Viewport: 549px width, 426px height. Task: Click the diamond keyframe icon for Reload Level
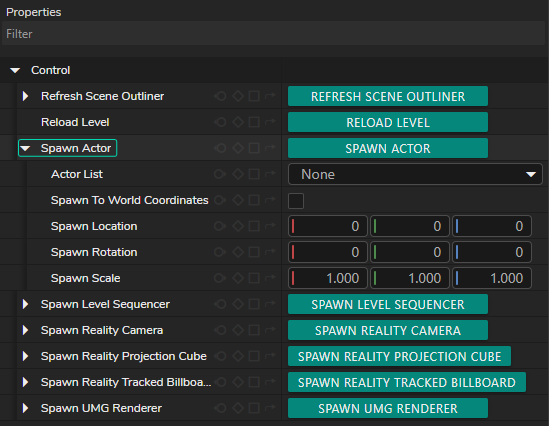click(238, 122)
